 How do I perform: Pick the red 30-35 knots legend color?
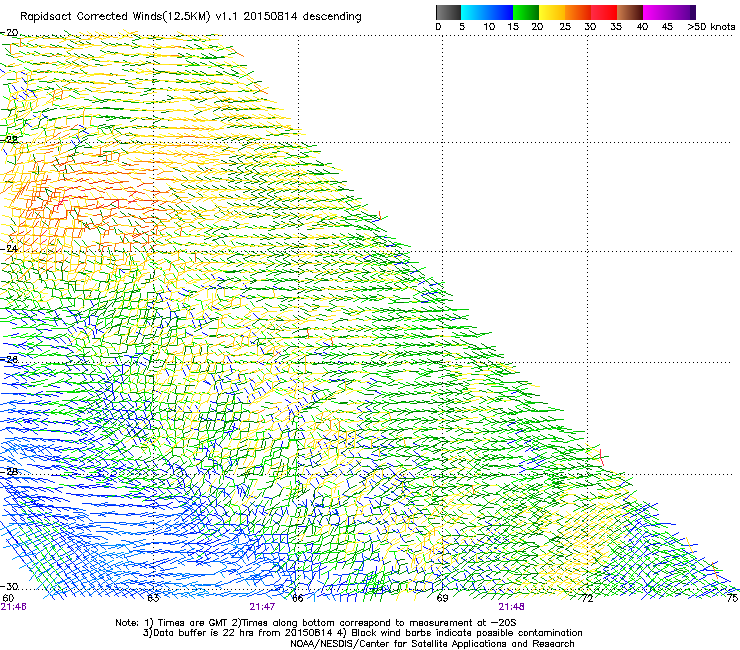pyautogui.click(x=604, y=12)
